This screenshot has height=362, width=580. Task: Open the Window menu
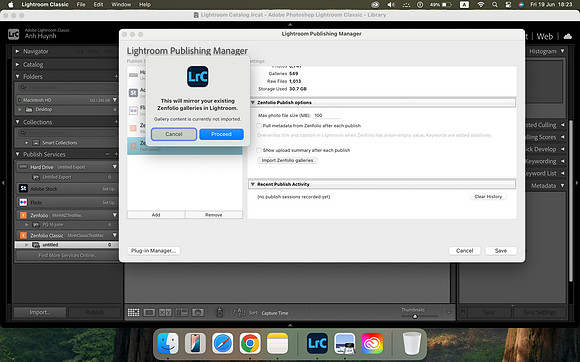click(121, 4)
